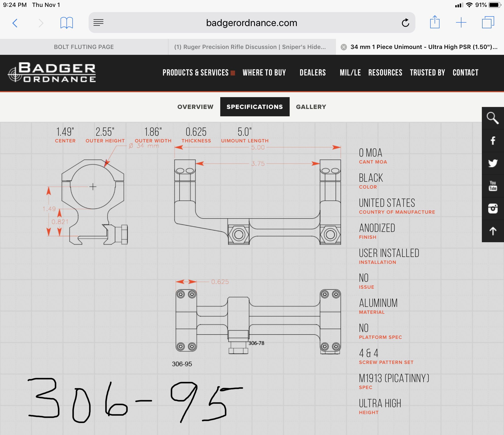The width and height of the screenshot is (504, 435).
Task: Tap the unimount side-view drawing
Action: [257, 202]
